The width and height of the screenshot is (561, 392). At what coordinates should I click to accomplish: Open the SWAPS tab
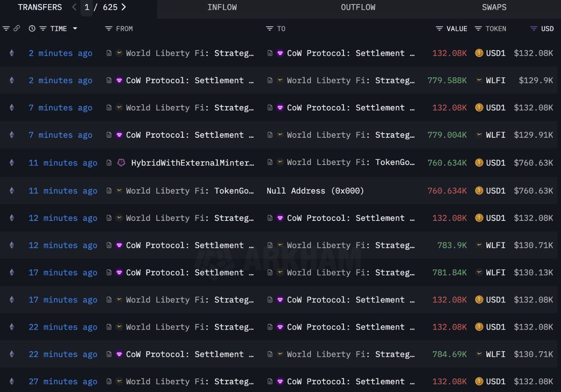[494, 7]
